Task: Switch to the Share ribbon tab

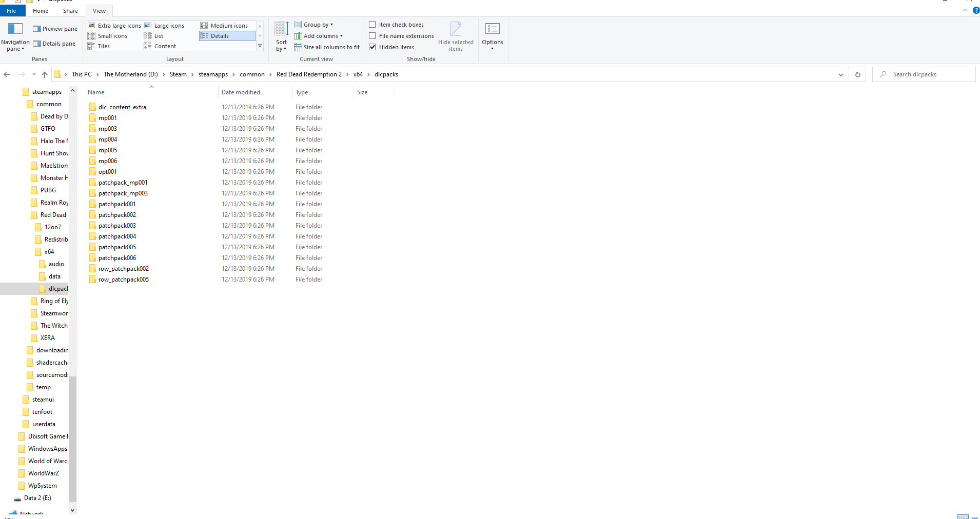Action: (x=70, y=10)
